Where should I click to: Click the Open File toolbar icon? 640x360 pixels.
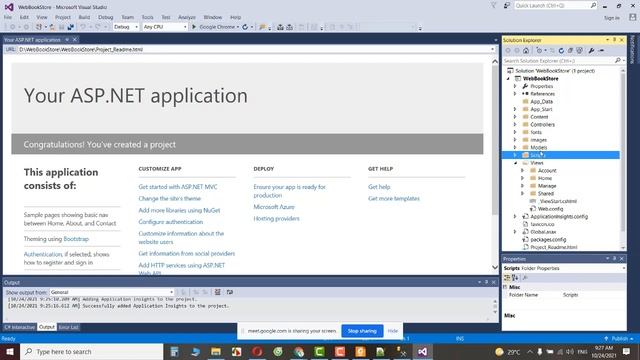click(x=52, y=27)
